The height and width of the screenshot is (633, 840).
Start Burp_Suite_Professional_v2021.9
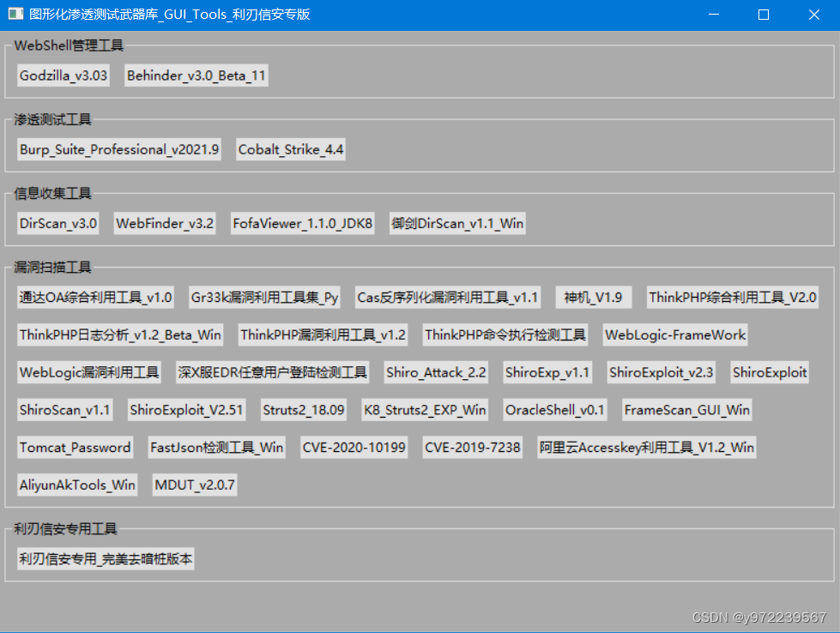point(119,149)
